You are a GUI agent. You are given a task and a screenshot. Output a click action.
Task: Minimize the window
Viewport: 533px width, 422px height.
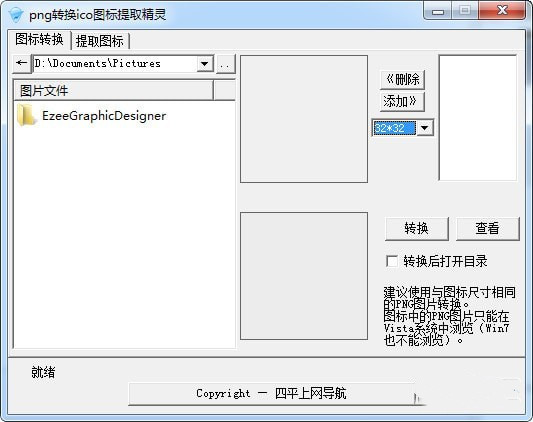pos(437,12)
